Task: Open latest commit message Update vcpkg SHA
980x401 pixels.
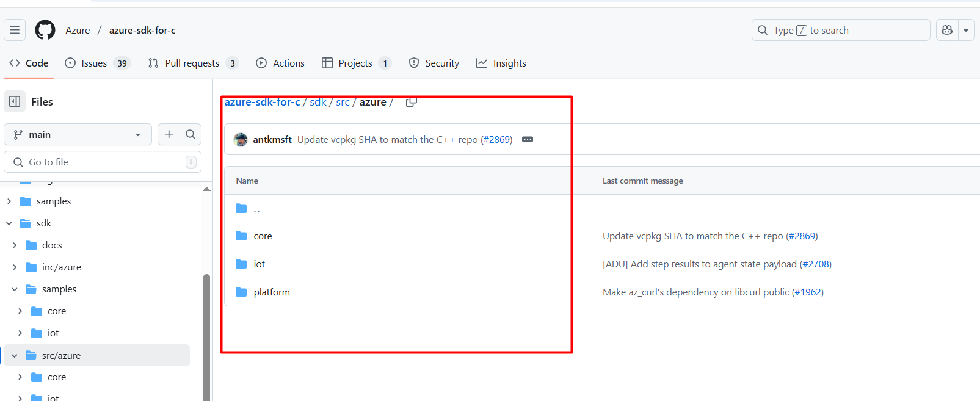Action: click(387, 140)
